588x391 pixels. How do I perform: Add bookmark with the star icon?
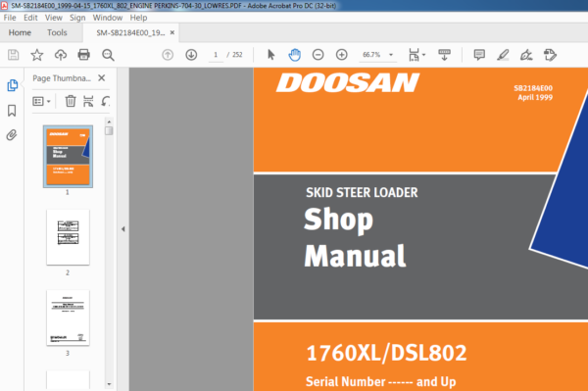pyautogui.click(x=37, y=55)
